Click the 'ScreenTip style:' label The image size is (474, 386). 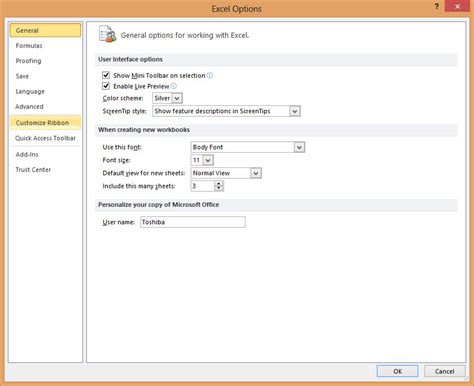125,111
